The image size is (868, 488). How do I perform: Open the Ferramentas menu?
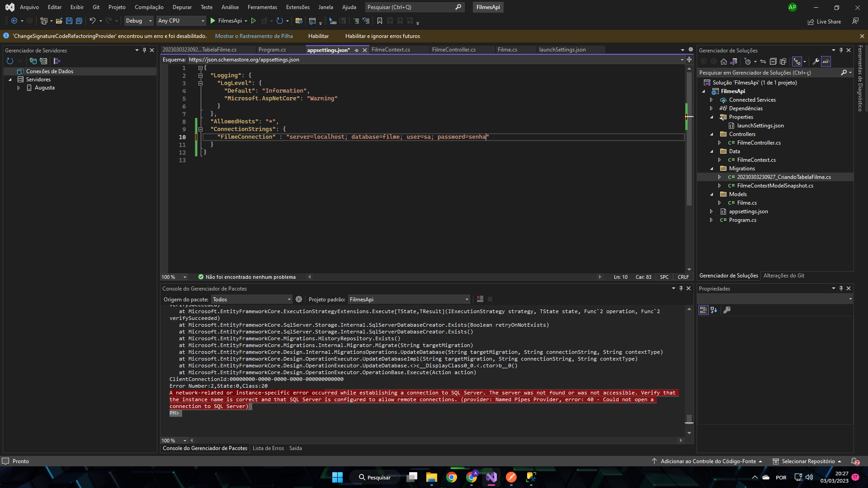point(262,7)
